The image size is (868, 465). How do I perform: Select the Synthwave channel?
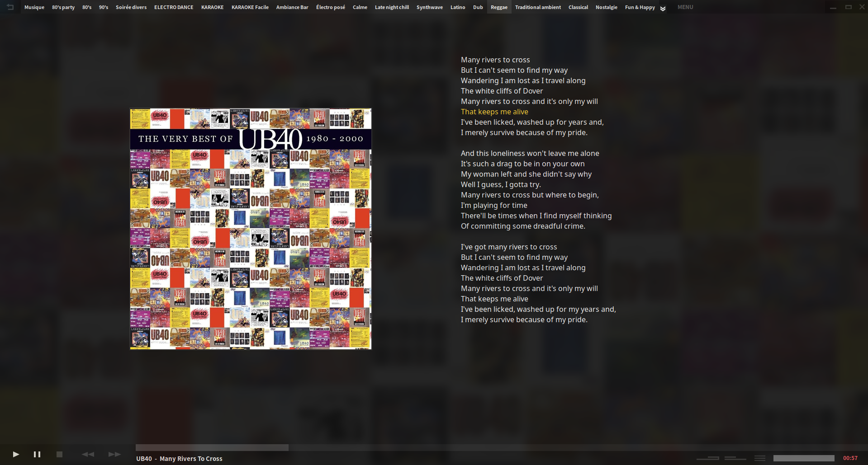(x=429, y=7)
